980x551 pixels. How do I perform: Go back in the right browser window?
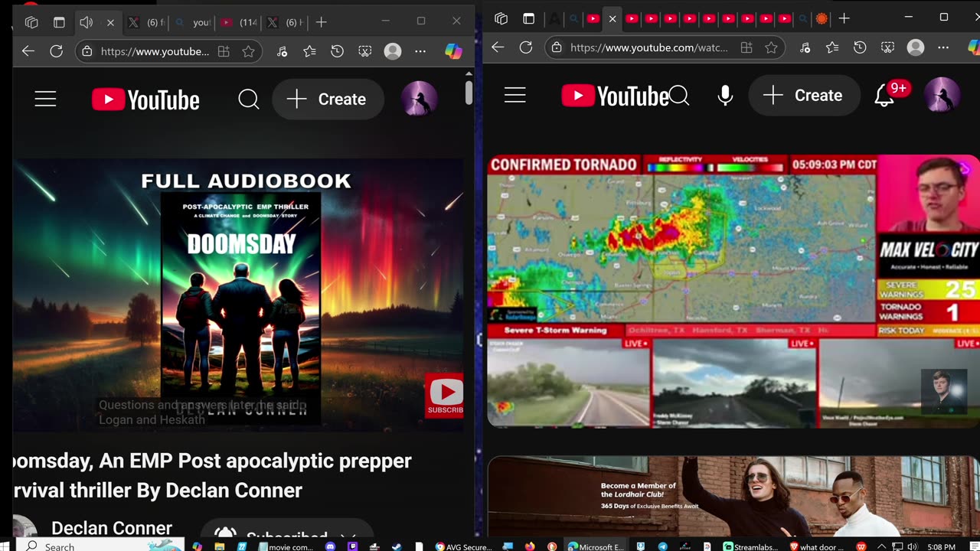pyautogui.click(x=498, y=47)
